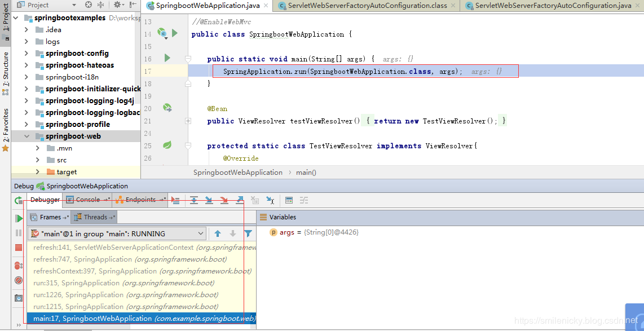Run to Cursor debugger icon
Viewport: 644px width, 331px height.
[x=270, y=200]
